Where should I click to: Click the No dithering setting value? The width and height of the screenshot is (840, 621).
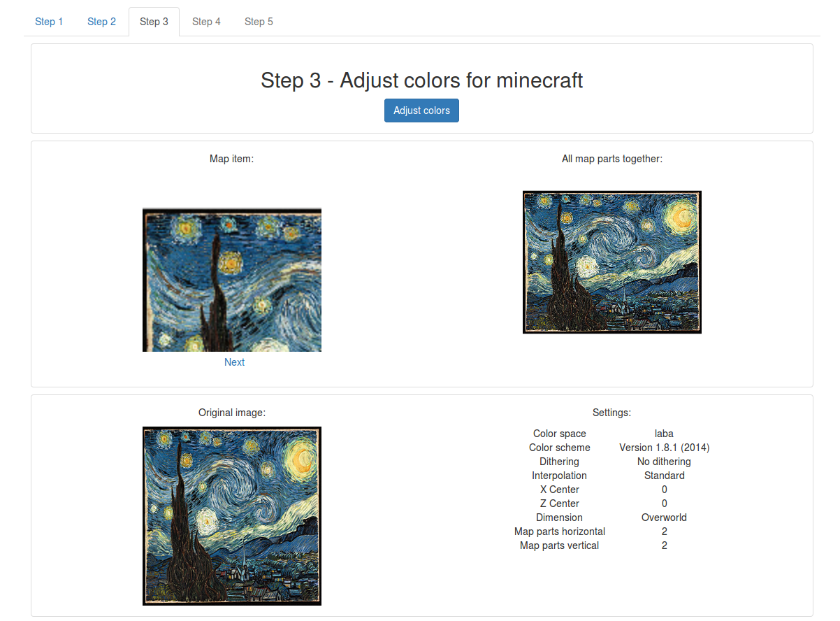click(x=664, y=462)
